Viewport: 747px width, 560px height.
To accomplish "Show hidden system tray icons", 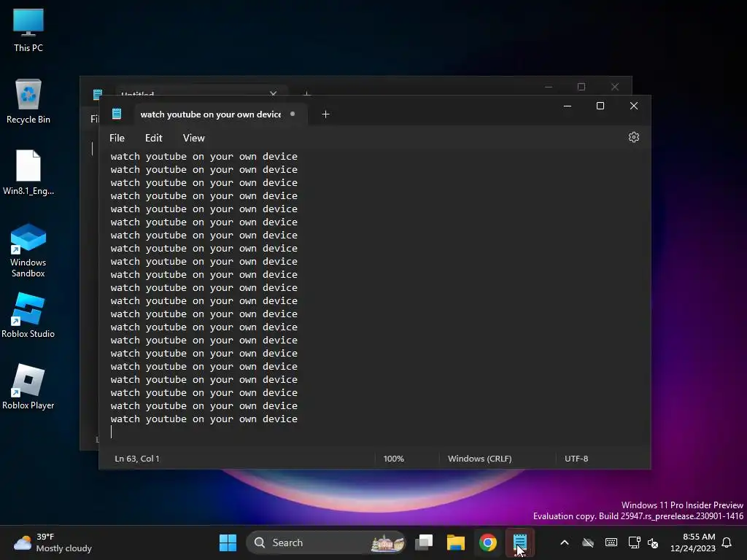I will (564, 542).
